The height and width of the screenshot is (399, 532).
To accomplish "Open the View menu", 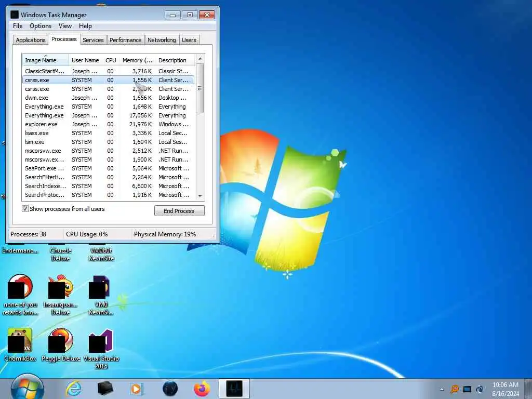I will pos(65,26).
